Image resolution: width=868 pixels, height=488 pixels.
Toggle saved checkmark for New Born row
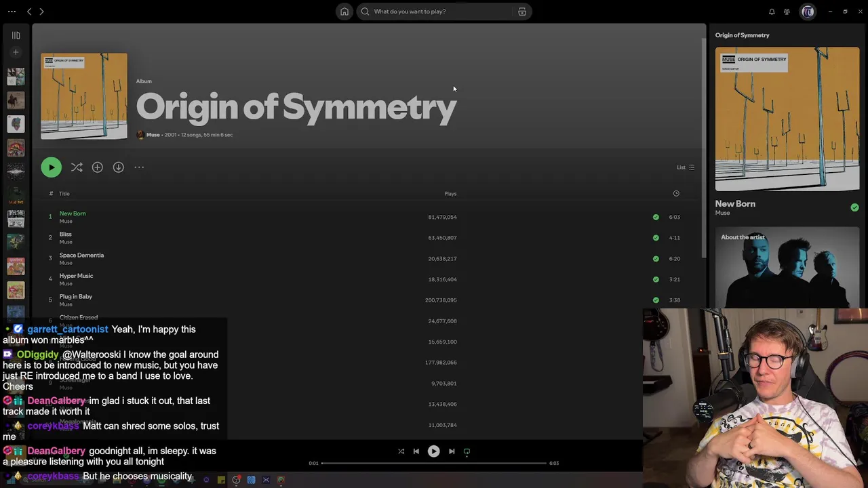[656, 218]
